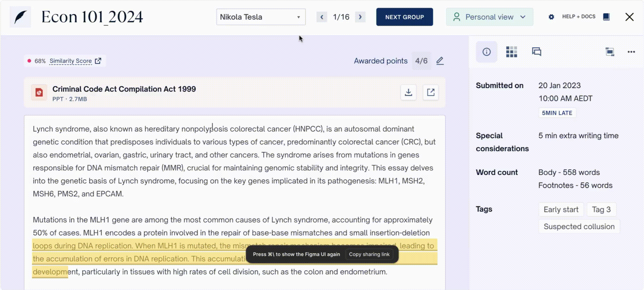Select the Suspected collusion tag

point(579,227)
